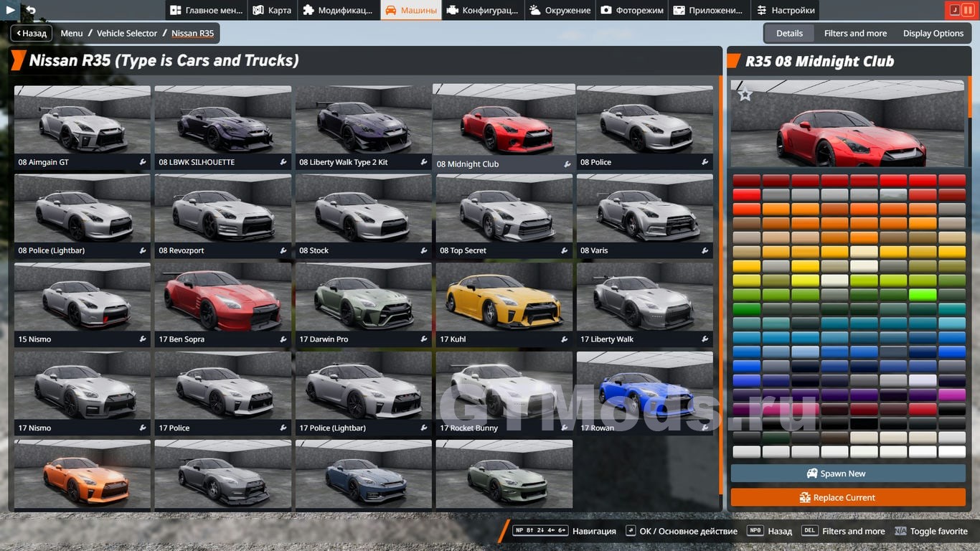Open the Карта menu tab
Screen dimensions: 980x551
pyautogui.click(x=272, y=10)
